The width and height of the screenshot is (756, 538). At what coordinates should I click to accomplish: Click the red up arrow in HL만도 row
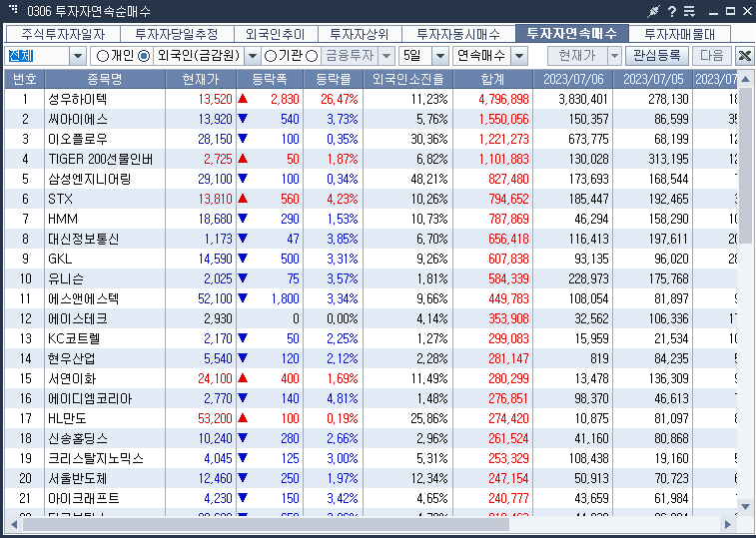[243, 418]
